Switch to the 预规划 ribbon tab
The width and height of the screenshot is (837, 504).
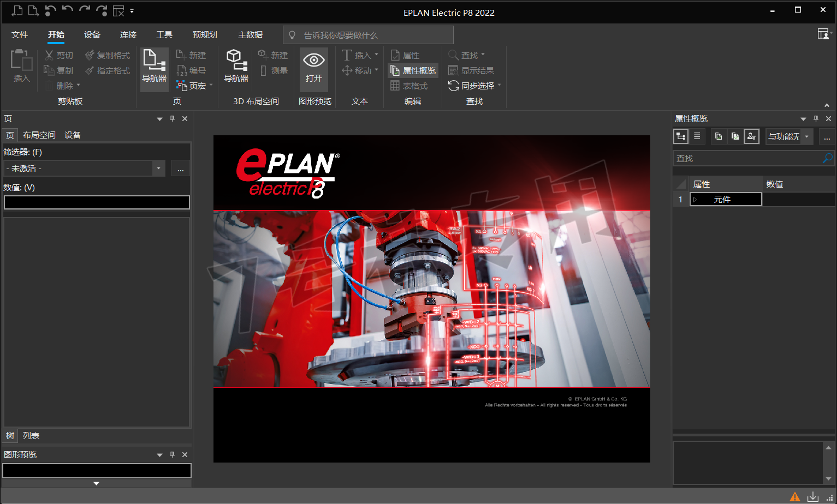pos(205,34)
